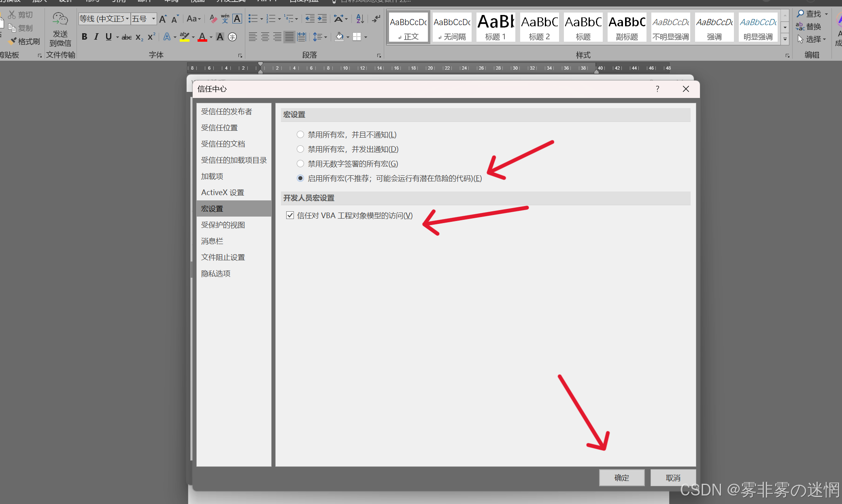Uncheck 信任对 VBA 工程对象模型的访问
Viewport: 842px width, 504px height.
(290, 215)
